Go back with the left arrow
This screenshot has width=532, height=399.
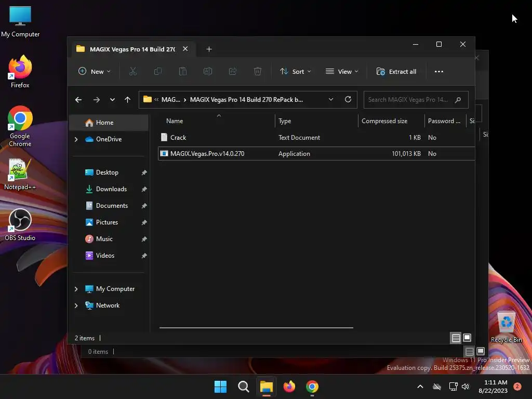(x=78, y=100)
